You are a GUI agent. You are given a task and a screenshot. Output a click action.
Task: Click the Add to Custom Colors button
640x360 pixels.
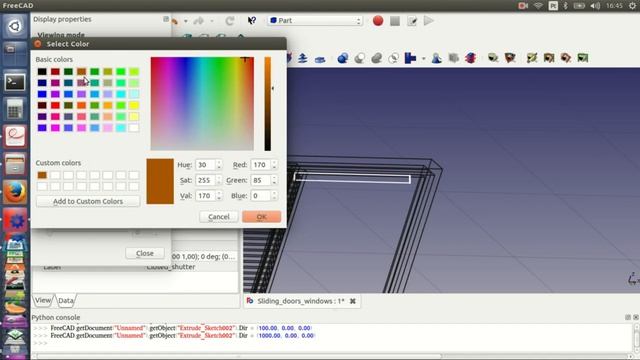pyautogui.click(x=88, y=201)
